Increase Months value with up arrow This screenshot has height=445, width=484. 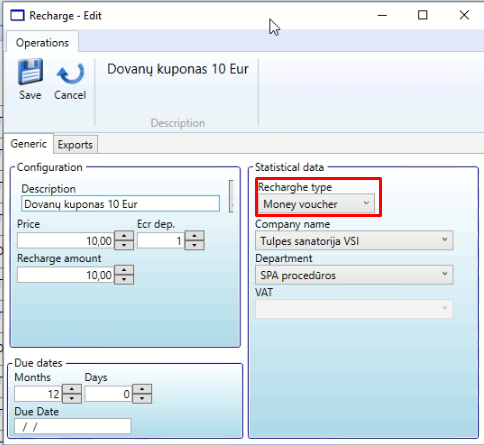[x=72, y=389]
